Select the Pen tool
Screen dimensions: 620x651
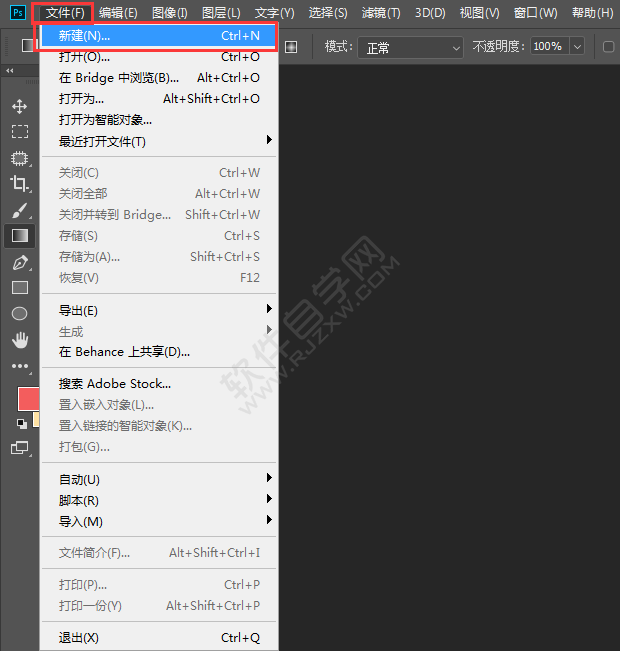click(20, 263)
